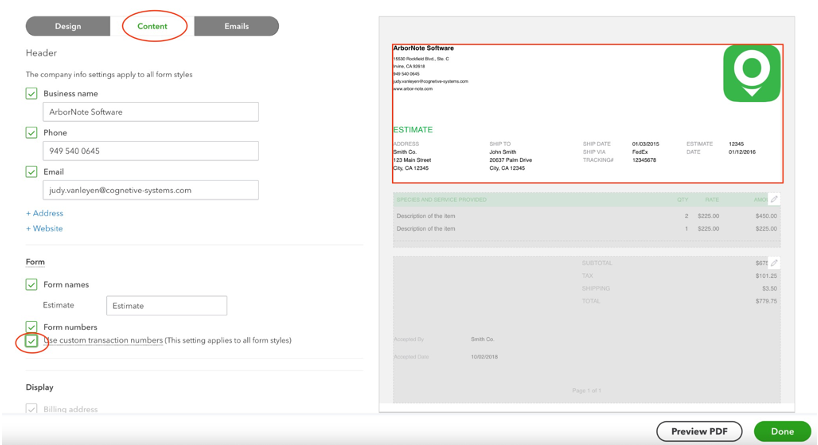
Task: Click the Business name input field
Action: (x=151, y=112)
